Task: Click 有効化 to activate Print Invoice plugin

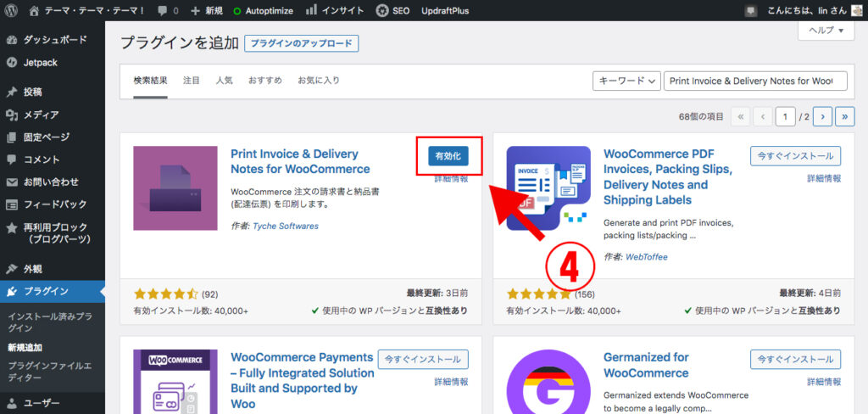Action: coord(448,156)
